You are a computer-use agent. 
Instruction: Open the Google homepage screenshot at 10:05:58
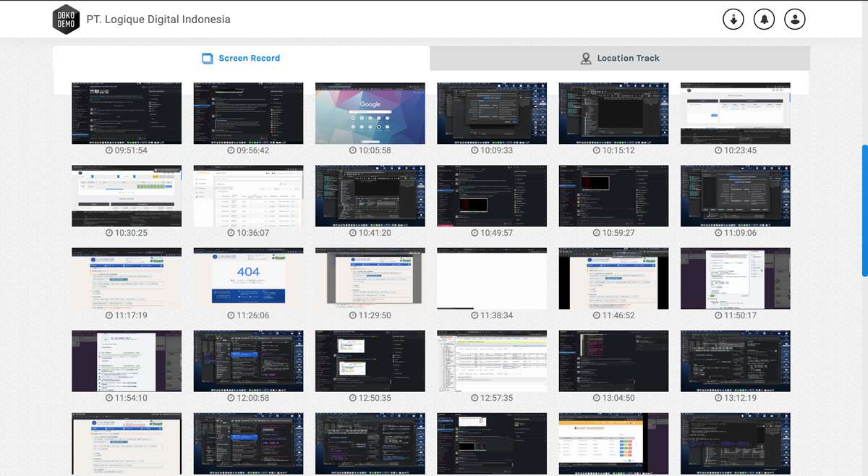tap(370, 113)
